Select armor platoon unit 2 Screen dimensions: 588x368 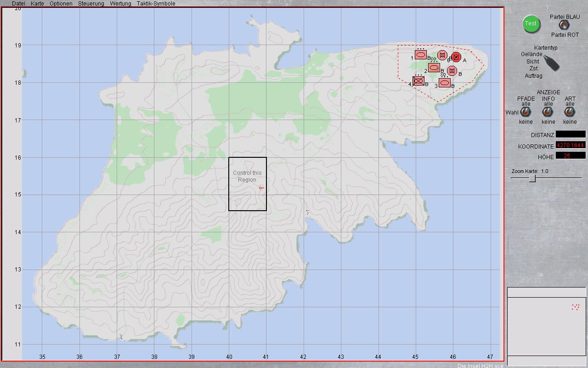pos(434,68)
